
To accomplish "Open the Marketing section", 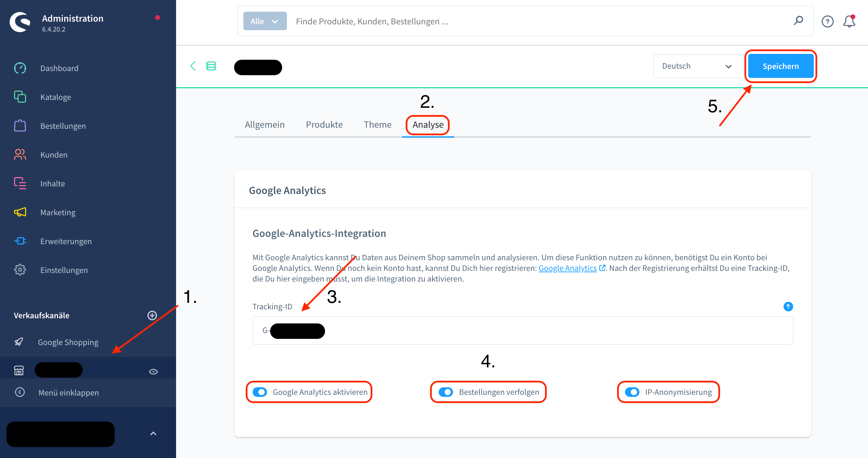I will [58, 212].
